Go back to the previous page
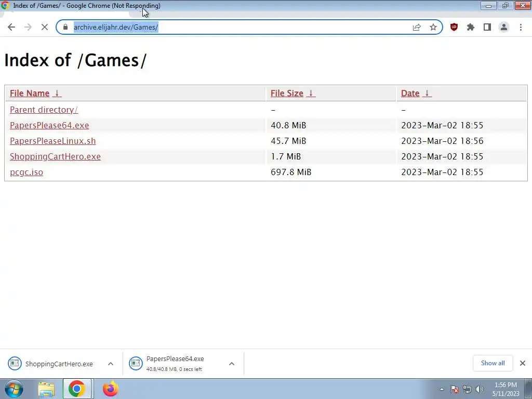The height and width of the screenshot is (399, 532). [x=11, y=27]
